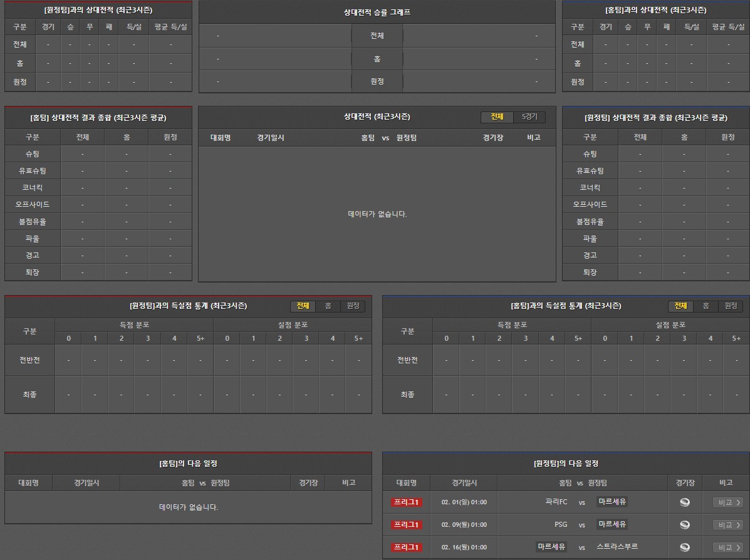Click stadium icon for 파리FC vs 마르세유 match

684,502
